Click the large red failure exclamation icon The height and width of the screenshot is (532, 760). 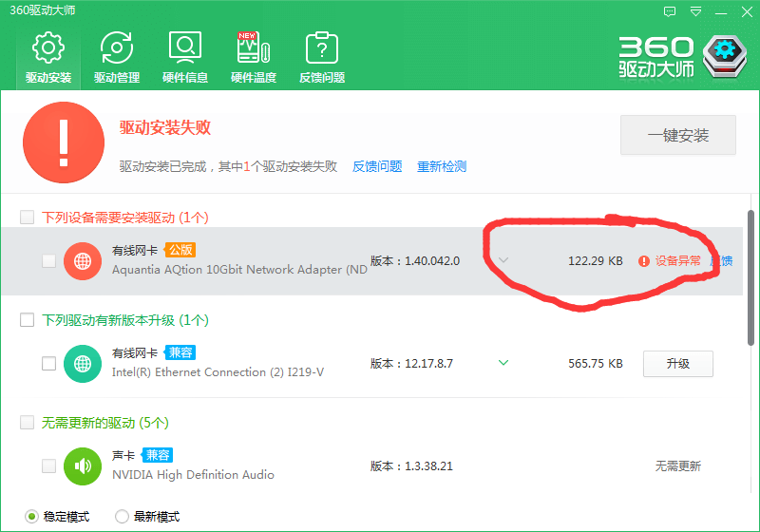coord(64,142)
